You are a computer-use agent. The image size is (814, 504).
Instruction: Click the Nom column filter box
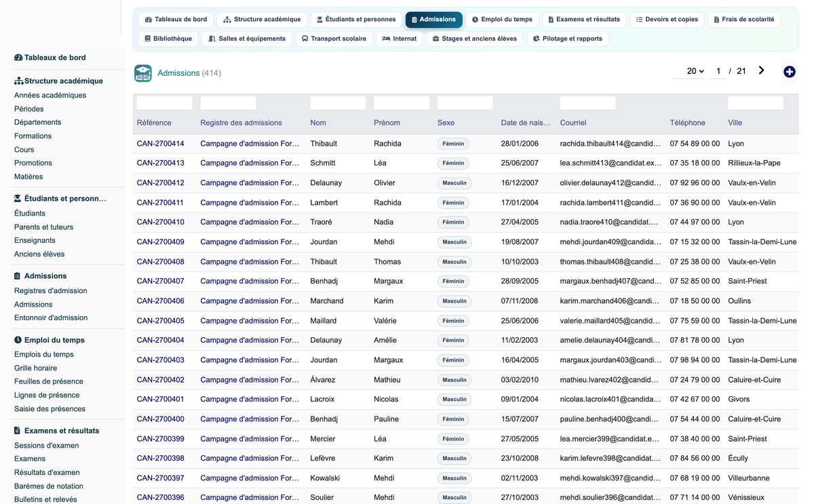pyautogui.click(x=338, y=103)
